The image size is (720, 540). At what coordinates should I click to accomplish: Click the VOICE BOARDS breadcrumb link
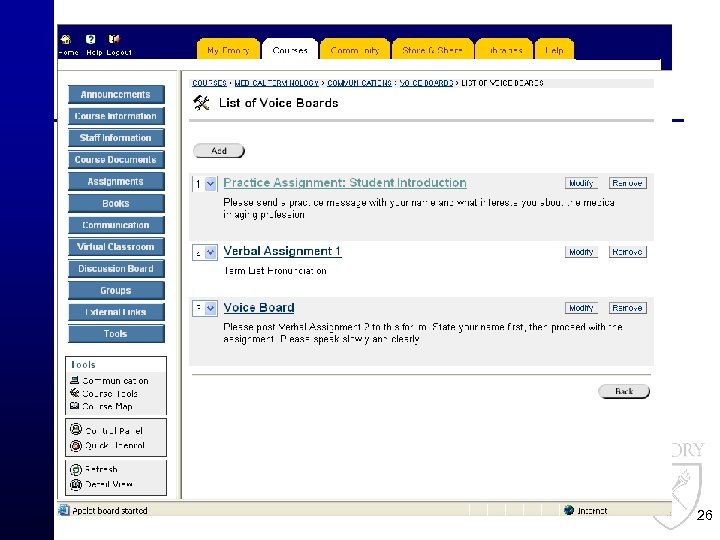[426, 83]
